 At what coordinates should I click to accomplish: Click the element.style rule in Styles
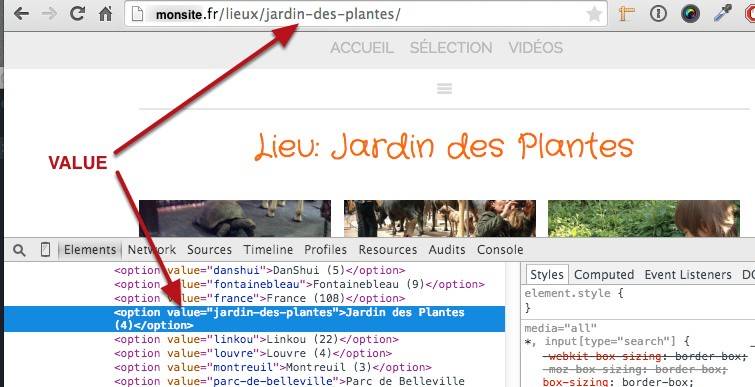click(574, 294)
